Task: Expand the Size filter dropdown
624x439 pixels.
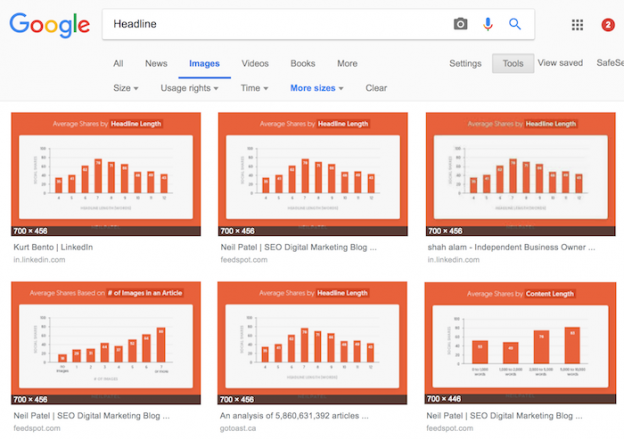Action: [x=125, y=88]
